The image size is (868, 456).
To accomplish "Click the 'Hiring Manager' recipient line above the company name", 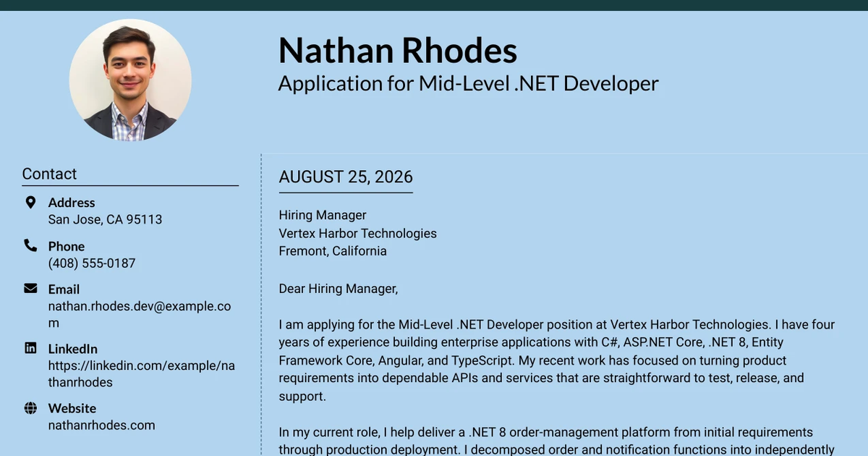I will (x=323, y=215).
